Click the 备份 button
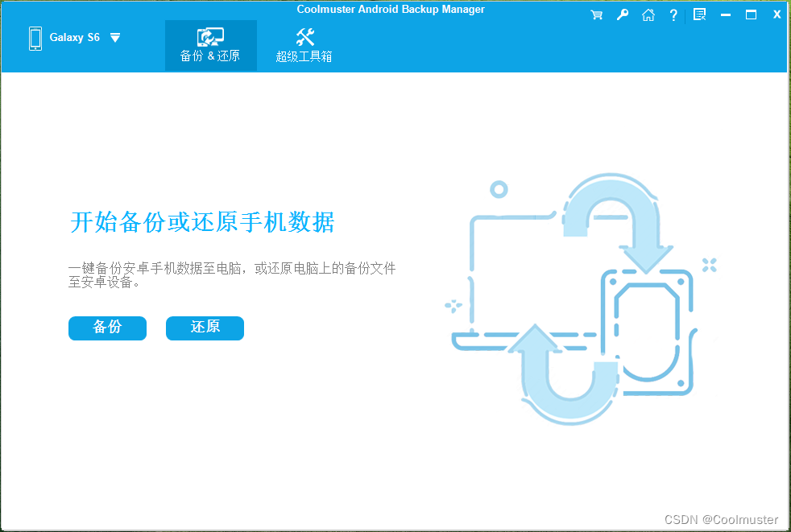This screenshot has width=791, height=532. tap(107, 328)
